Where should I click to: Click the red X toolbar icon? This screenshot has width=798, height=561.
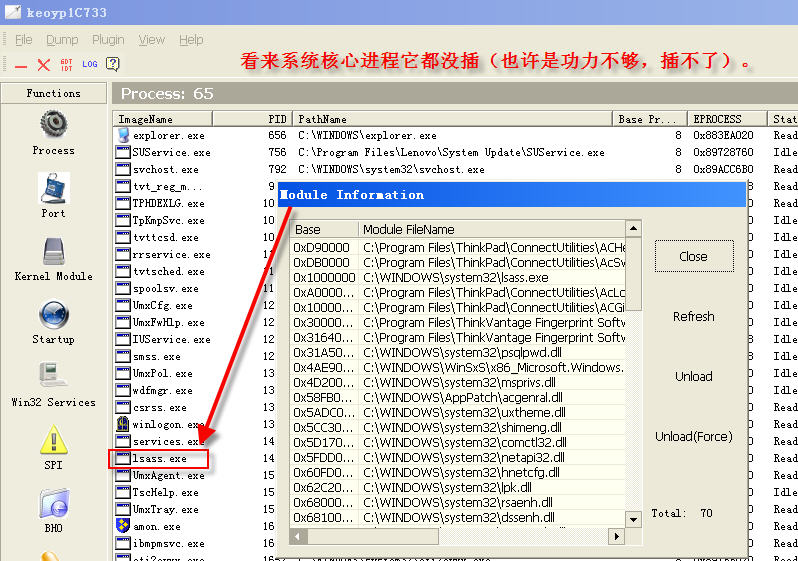44,65
